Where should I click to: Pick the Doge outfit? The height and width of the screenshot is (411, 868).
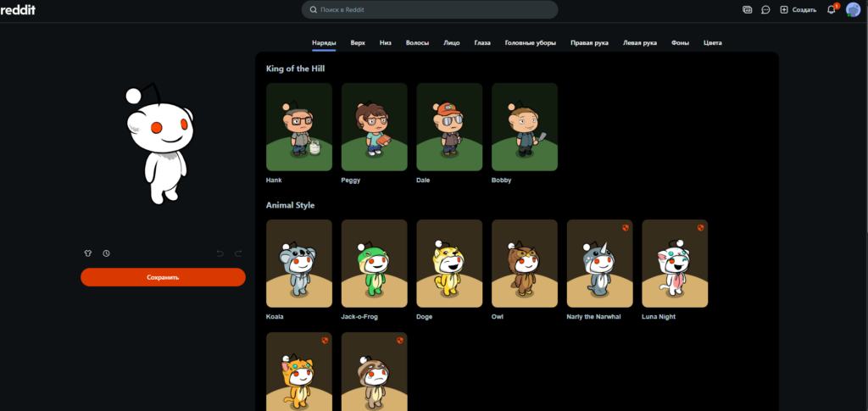[x=449, y=264]
